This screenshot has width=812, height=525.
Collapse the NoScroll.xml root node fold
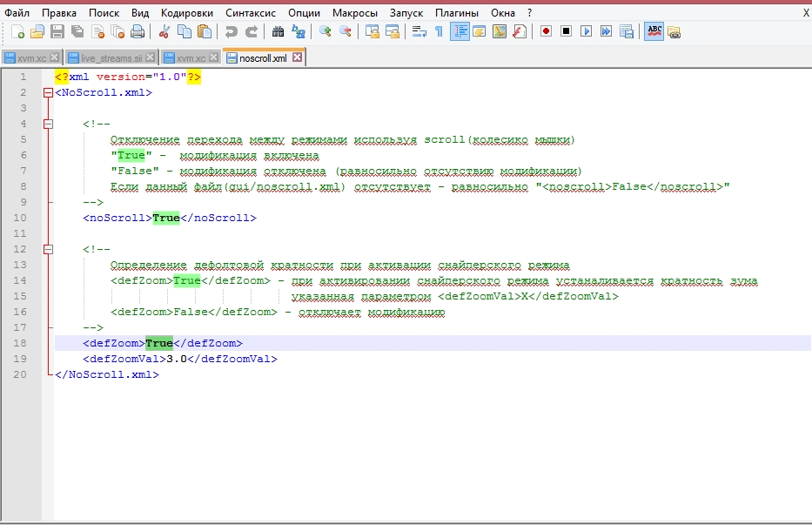point(48,93)
